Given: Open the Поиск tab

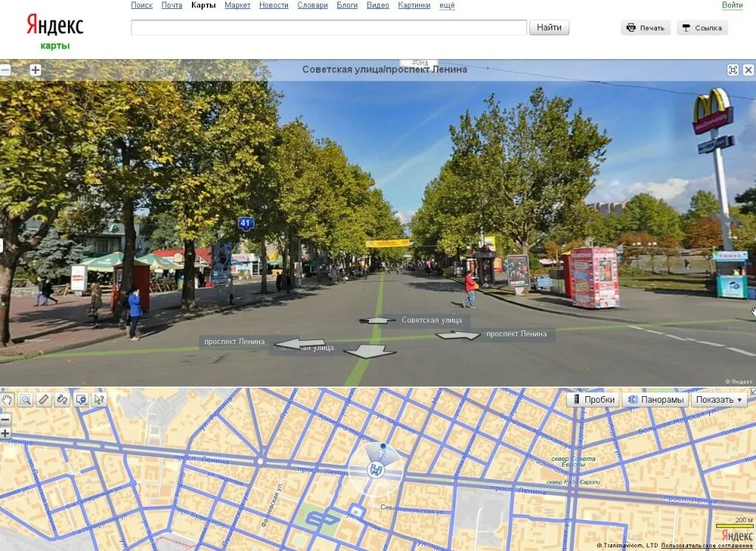Looking at the screenshot, I should [142, 5].
